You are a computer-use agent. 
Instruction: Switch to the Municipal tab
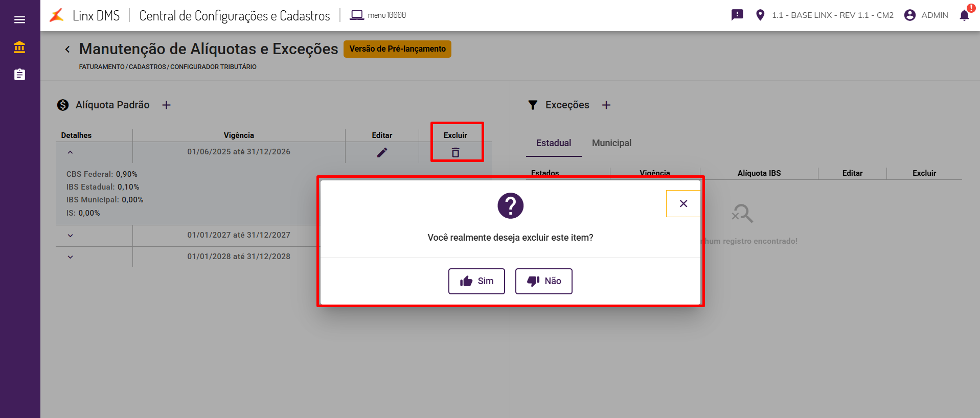click(611, 143)
